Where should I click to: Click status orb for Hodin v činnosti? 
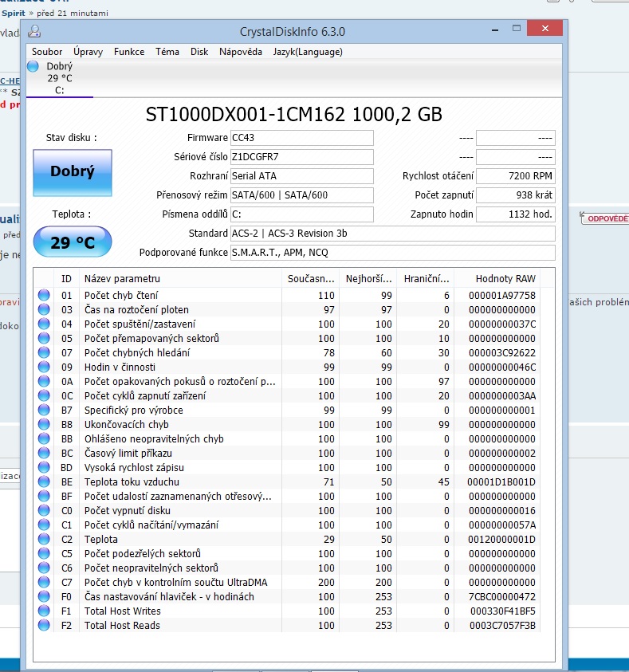click(x=44, y=367)
